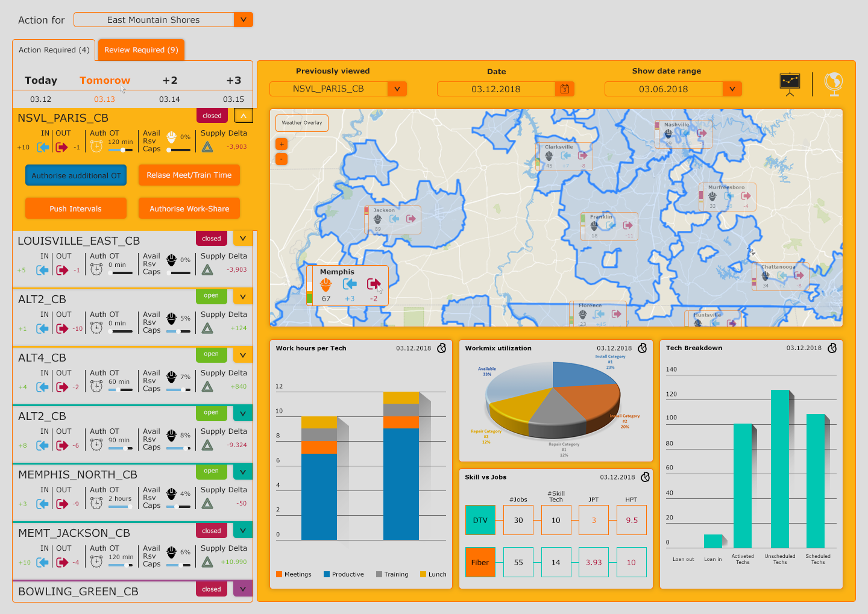Click MEMPHIS_NORTH_CB Auth OT clock icon
The image size is (868, 614).
coord(96,503)
